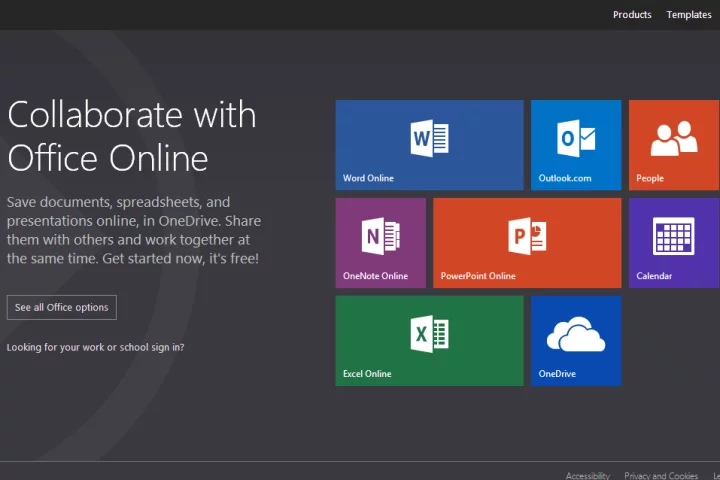Screen dimensions: 720x480
Task: Open the Word Online tile icon
Action: point(429,138)
